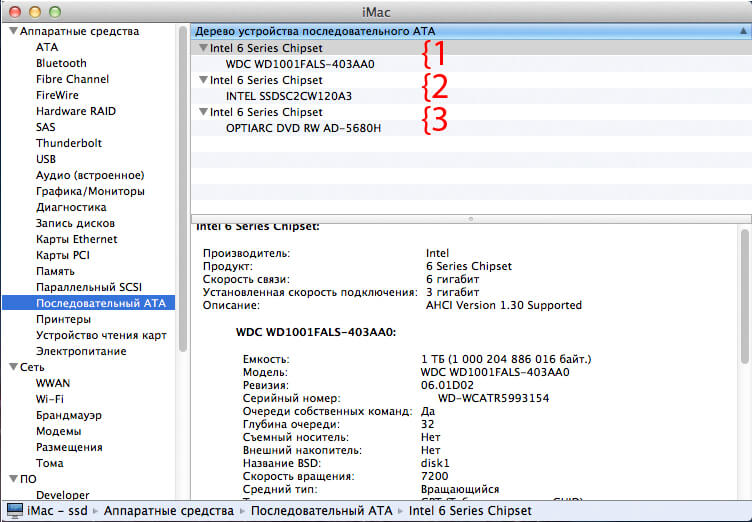This screenshot has width=752, height=522.
Task: Click the 3 гигабит connection speed value
Action: [x=452, y=292]
